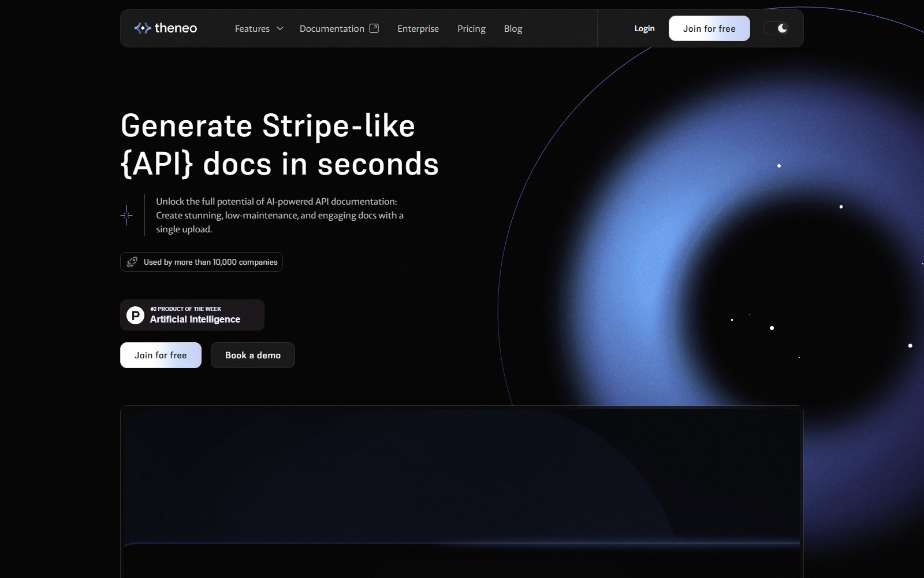
Task: Click the Product Hunt P logo
Action: pos(135,315)
